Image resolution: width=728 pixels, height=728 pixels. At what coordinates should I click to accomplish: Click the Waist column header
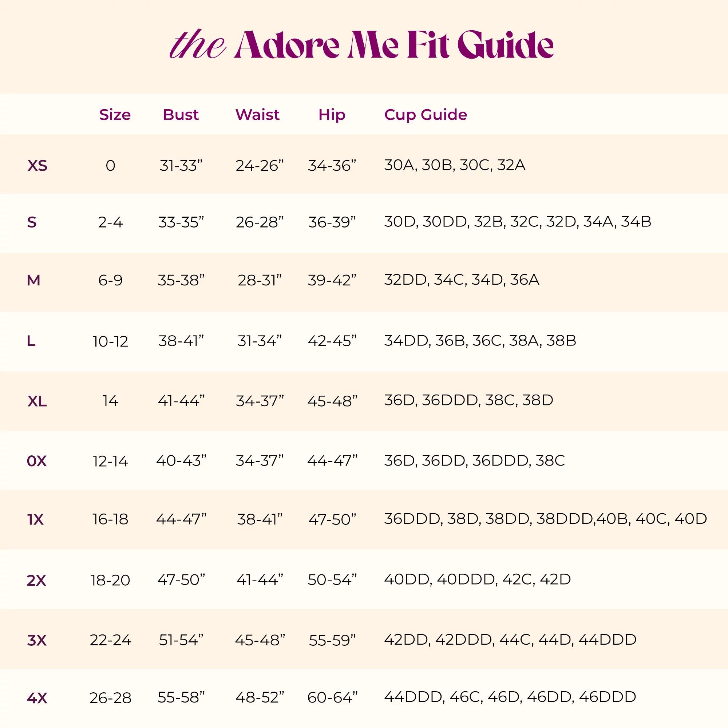click(257, 115)
